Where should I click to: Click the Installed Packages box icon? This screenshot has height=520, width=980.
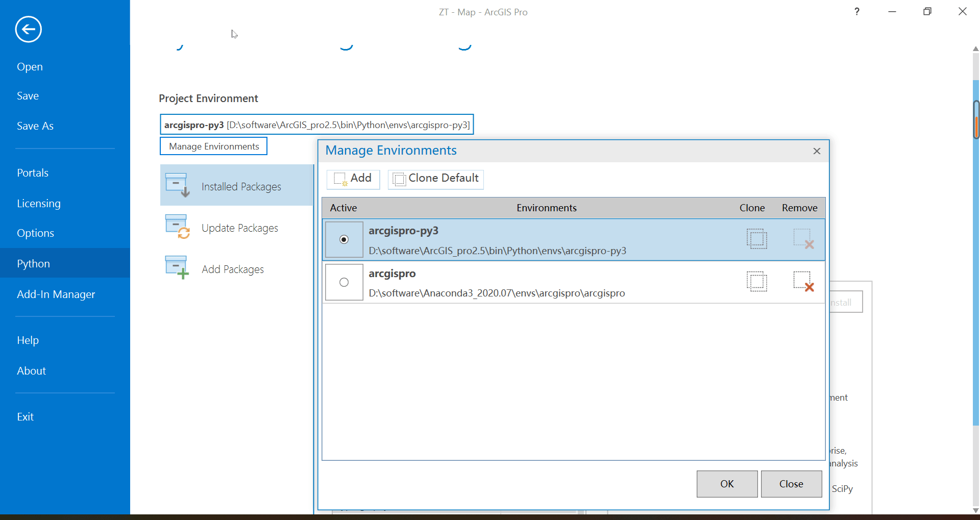point(177,185)
